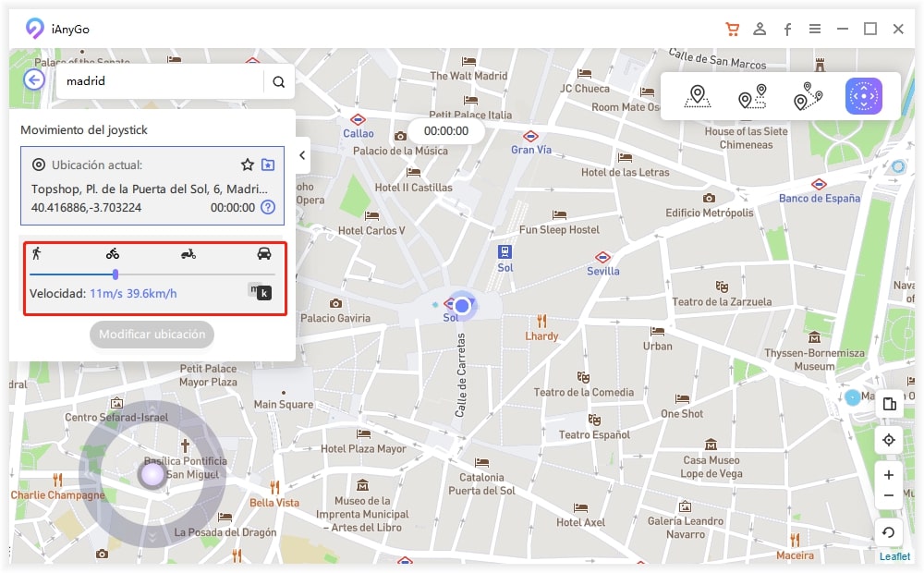Add current location to favorites with star
This screenshot has height=573, width=924.
click(x=248, y=165)
